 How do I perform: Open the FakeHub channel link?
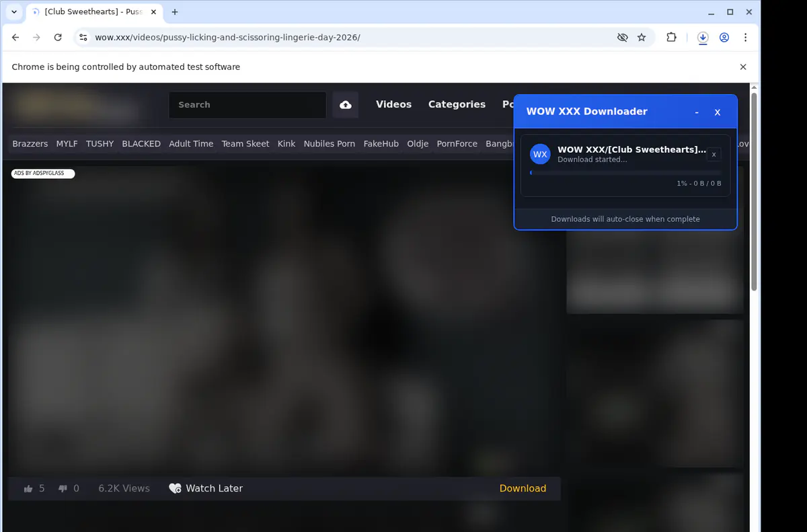tap(381, 144)
